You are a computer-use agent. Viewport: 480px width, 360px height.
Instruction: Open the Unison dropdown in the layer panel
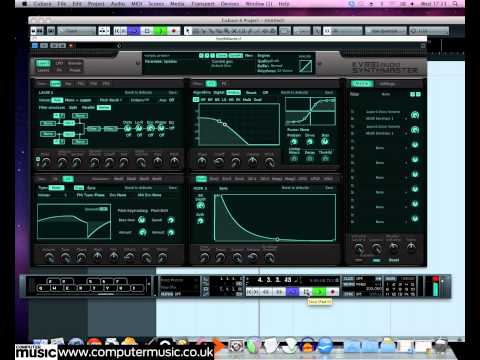[140, 100]
